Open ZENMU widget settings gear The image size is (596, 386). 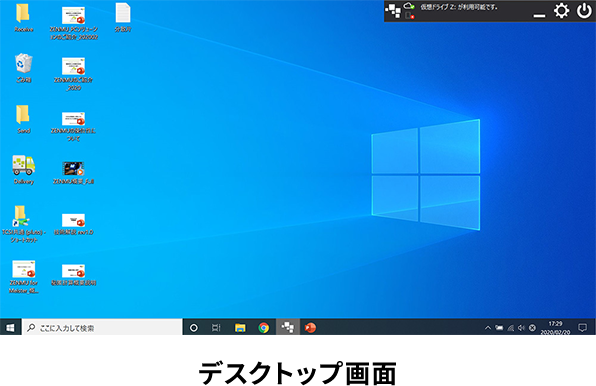[561, 11]
